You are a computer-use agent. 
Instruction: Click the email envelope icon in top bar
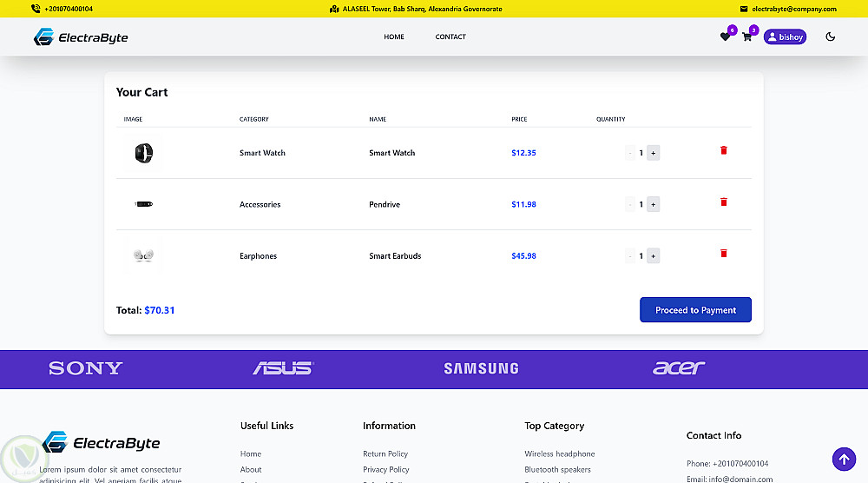click(x=744, y=9)
